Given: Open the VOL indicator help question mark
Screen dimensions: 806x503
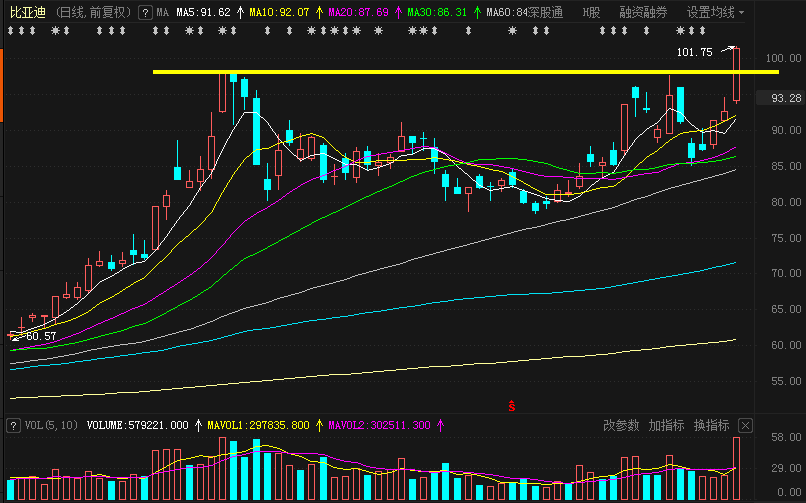Looking at the screenshot, I should (x=13, y=425).
